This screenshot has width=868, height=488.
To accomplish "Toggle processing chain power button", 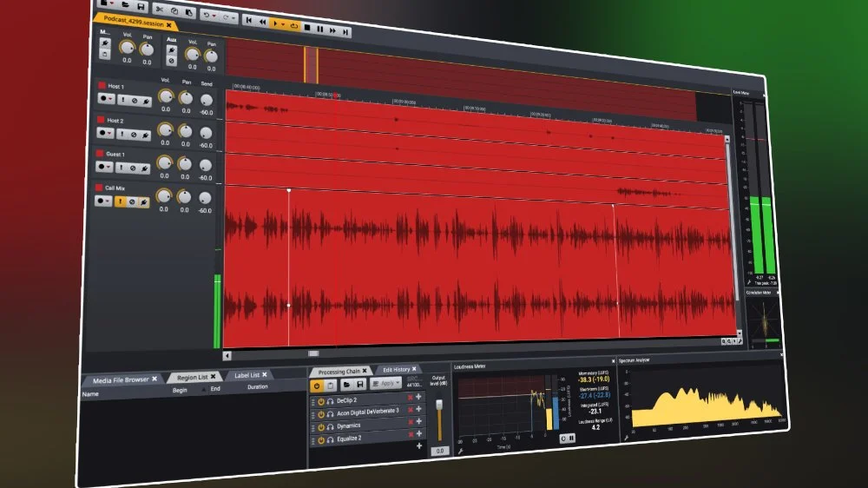I will point(317,386).
